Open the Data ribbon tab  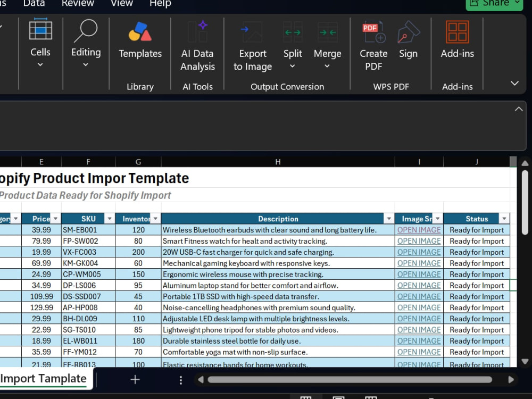point(34,3)
